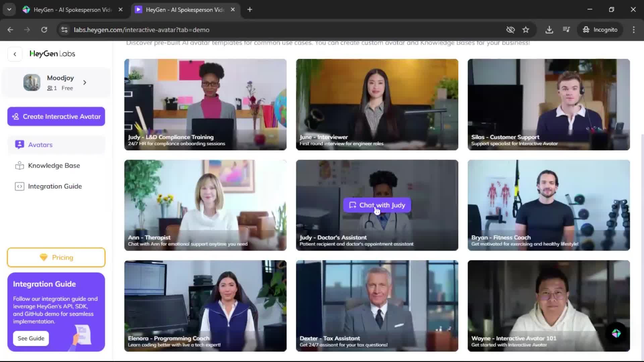Click the See Guide button
Viewport: 644px width, 362px height.
click(31, 338)
